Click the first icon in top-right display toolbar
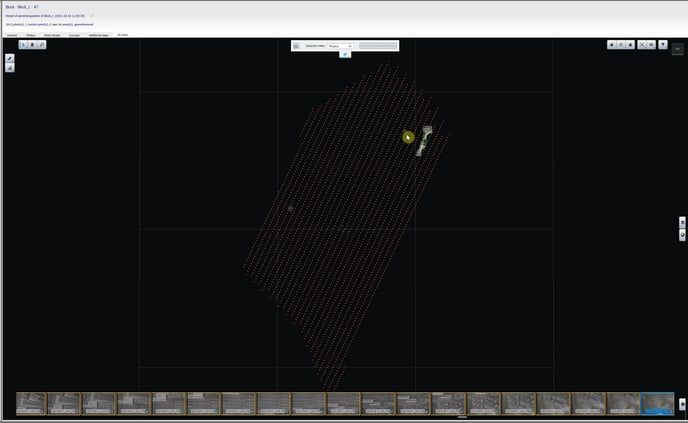The width and height of the screenshot is (688, 423). pyautogui.click(x=611, y=45)
